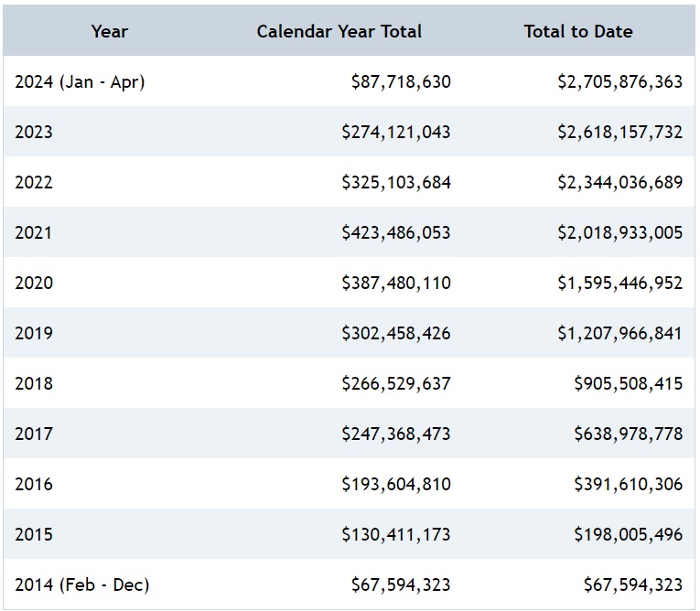Select the 2018 row year cell
The image size is (700, 611).
click(x=34, y=383)
